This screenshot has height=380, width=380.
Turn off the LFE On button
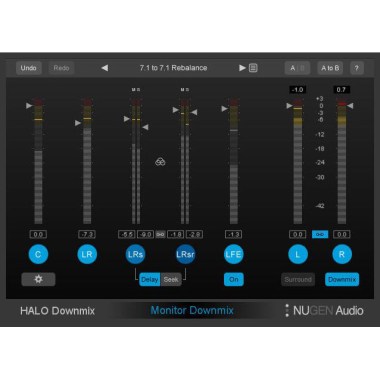click(x=234, y=279)
